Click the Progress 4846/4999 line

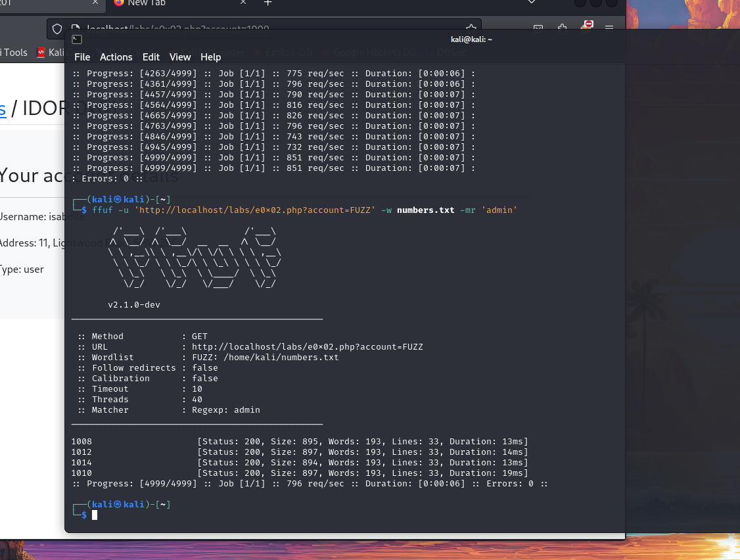274,137
